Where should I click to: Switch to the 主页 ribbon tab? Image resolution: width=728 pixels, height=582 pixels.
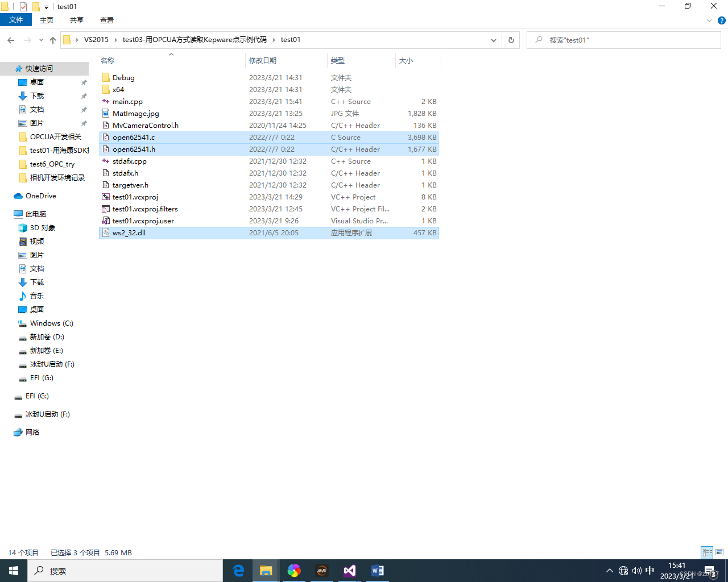[x=47, y=20]
